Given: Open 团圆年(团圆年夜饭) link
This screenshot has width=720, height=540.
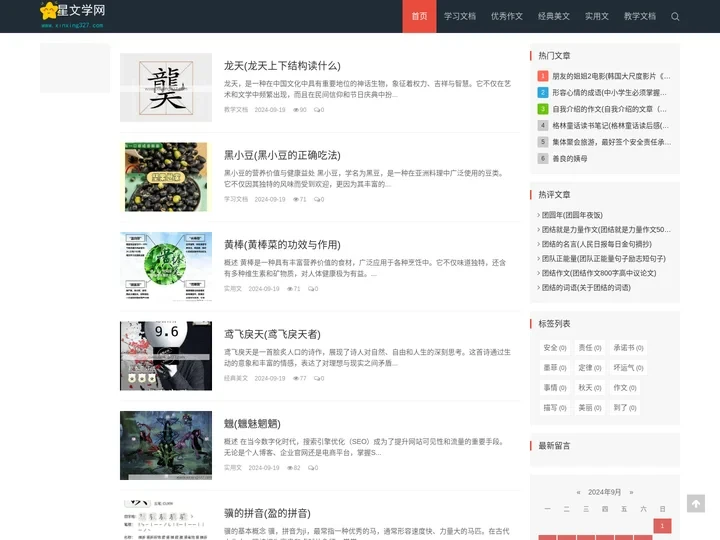Looking at the screenshot, I should point(572,215).
